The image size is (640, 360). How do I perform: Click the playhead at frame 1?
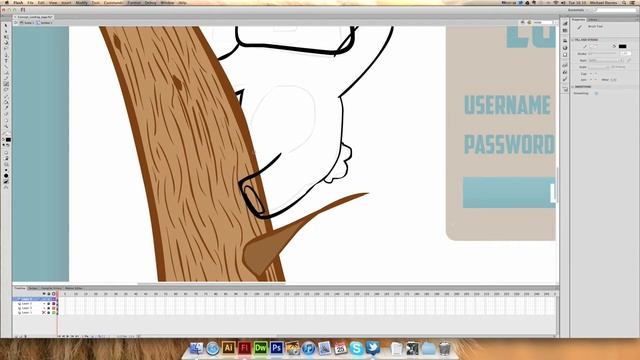[x=58, y=294]
